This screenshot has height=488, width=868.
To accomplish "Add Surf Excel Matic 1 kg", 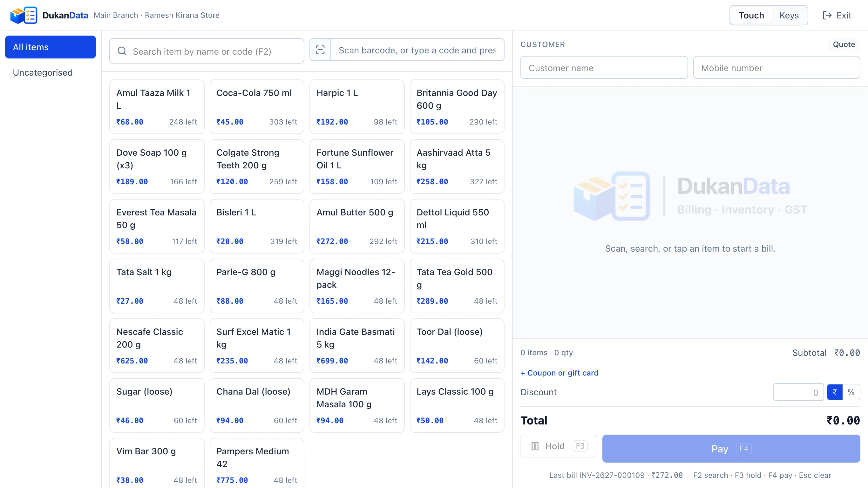I will [x=257, y=345].
